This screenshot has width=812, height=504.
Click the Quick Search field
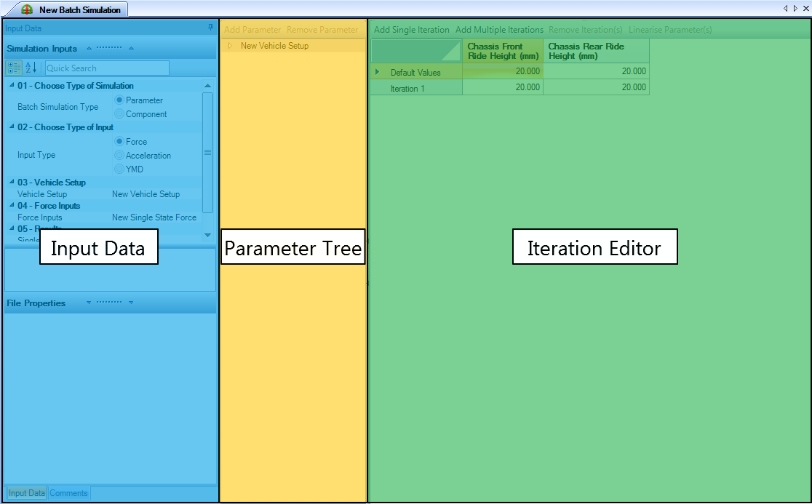coord(107,68)
